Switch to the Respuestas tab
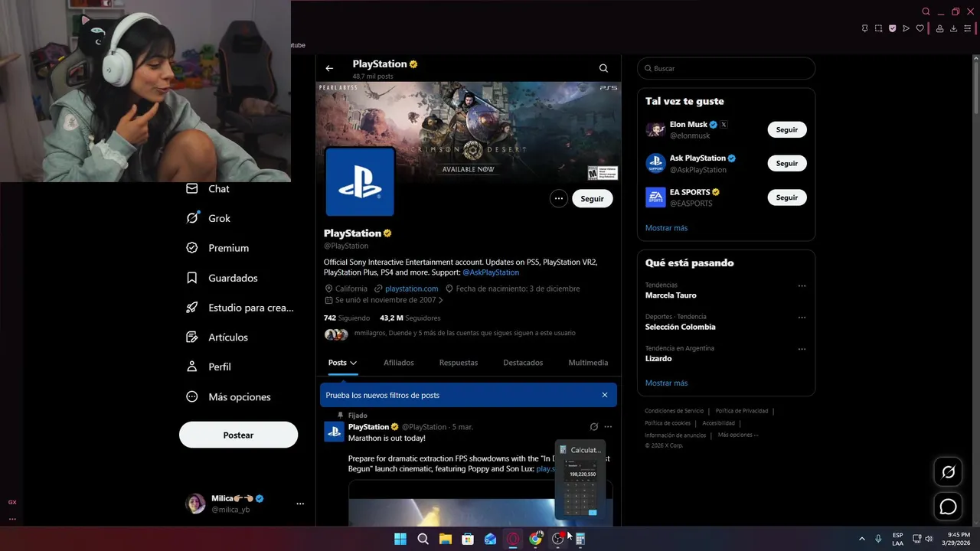The width and height of the screenshot is (980, 551). (x=459, y=363)
